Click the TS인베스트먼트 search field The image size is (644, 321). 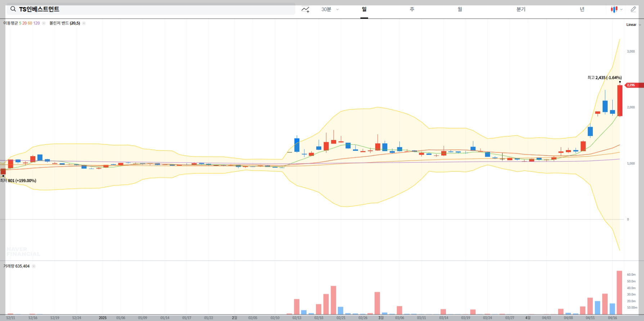151,9
